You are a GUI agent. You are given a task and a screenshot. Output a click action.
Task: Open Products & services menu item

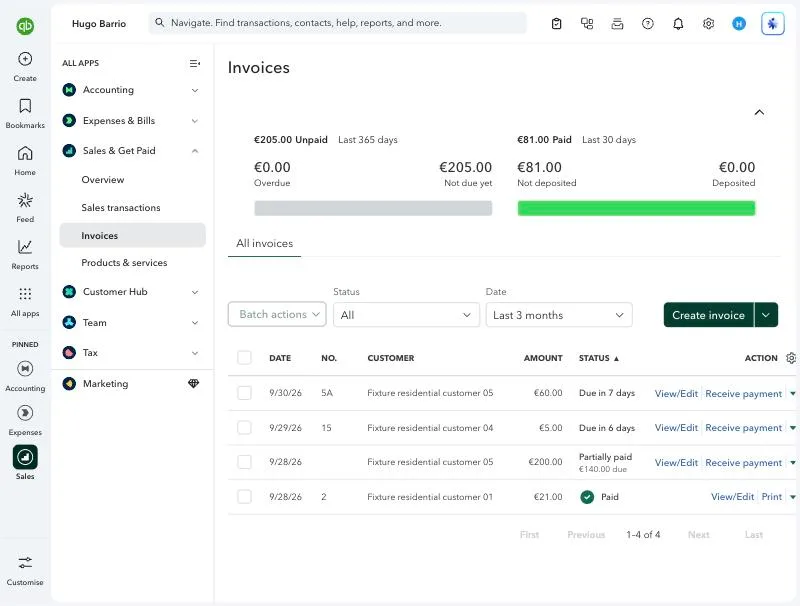[x=124, y=263]
